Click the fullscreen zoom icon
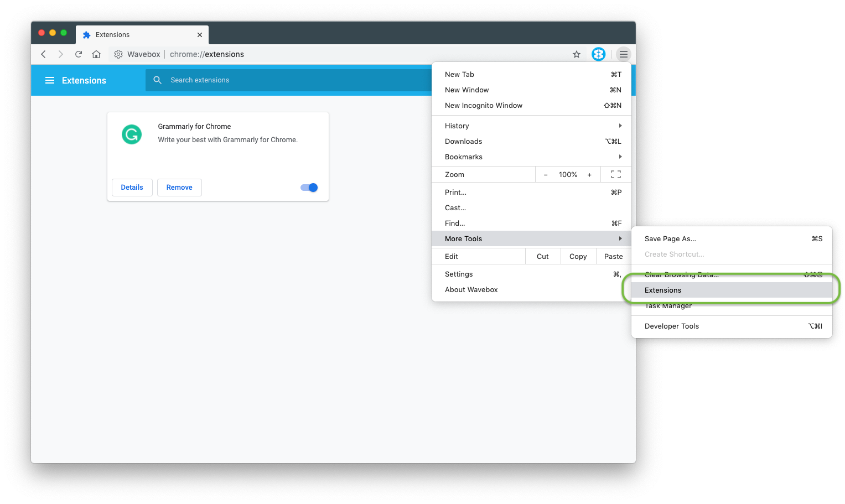 pos(615,174)
